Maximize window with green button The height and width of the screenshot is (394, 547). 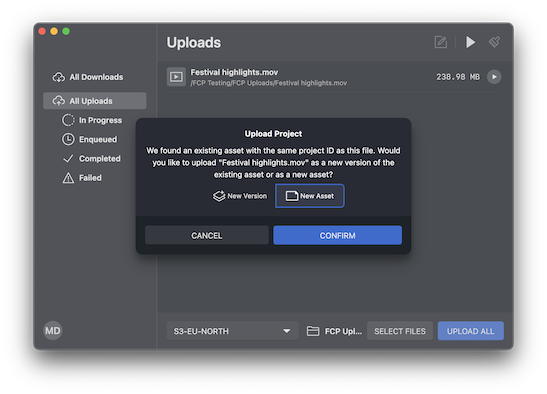[66, 31]
